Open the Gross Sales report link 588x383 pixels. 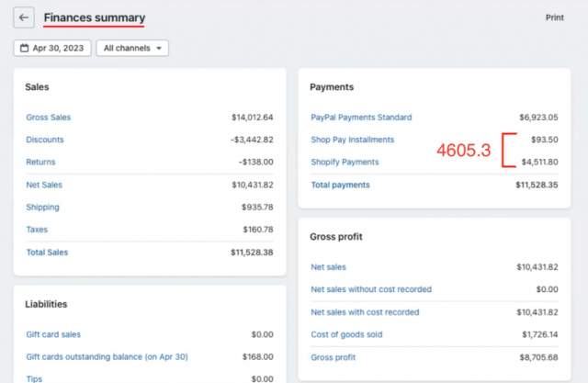(48, 118)
